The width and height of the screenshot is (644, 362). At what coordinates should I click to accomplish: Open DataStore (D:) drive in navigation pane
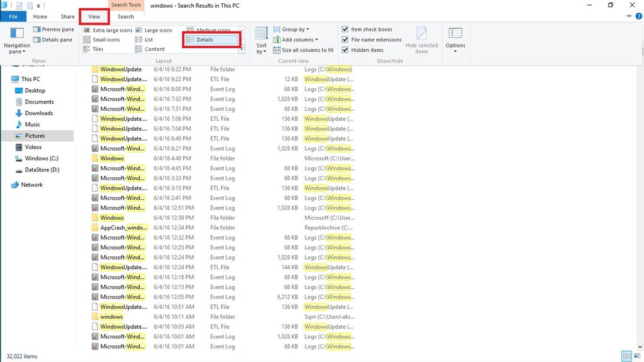point(37,169)
